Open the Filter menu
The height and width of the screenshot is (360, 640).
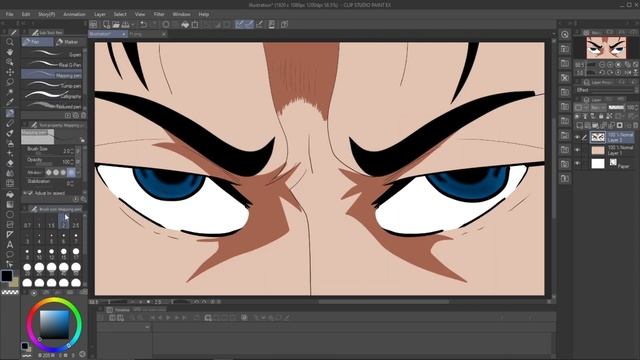[159, 14]
